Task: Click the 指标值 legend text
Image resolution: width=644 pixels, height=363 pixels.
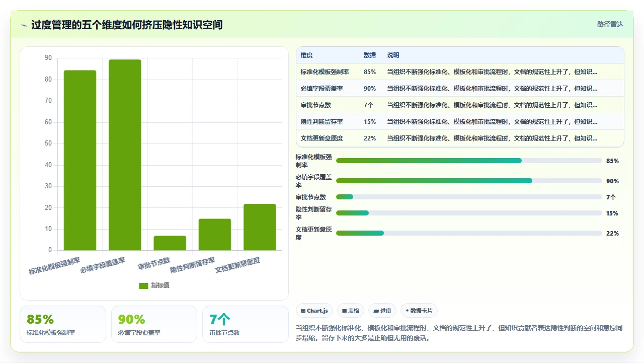Action: click(x=160, y=285)
